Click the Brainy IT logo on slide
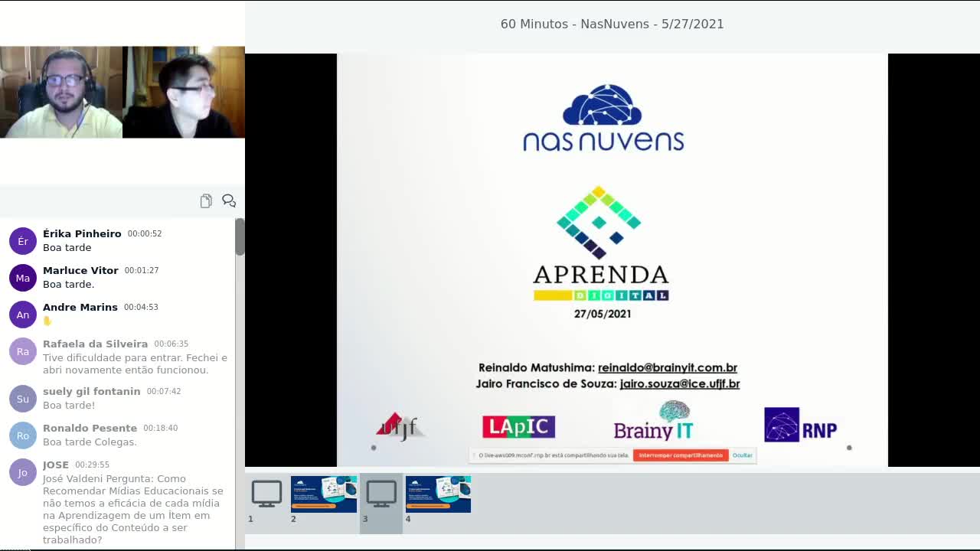 coord(654,421)
